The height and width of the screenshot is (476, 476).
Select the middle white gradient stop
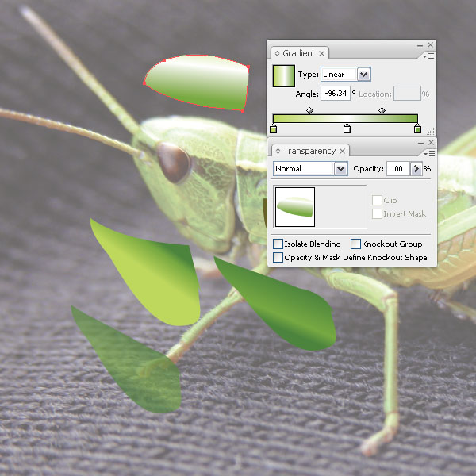347,129
